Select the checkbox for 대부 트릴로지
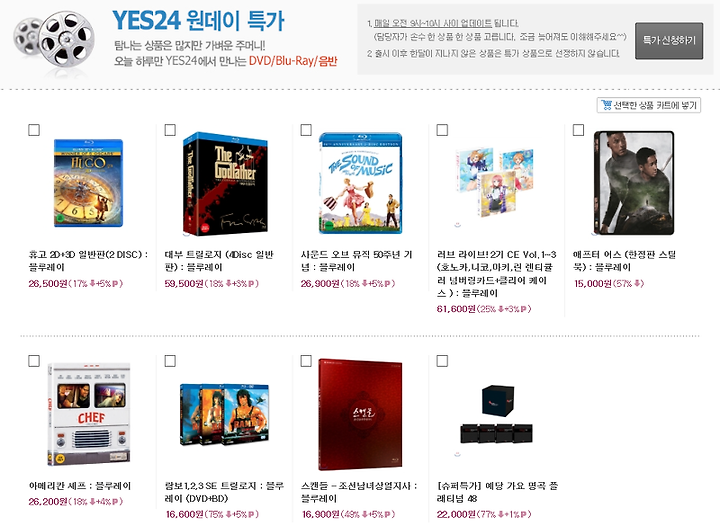This screenshot has width=720, height=526. click(170, 130)
